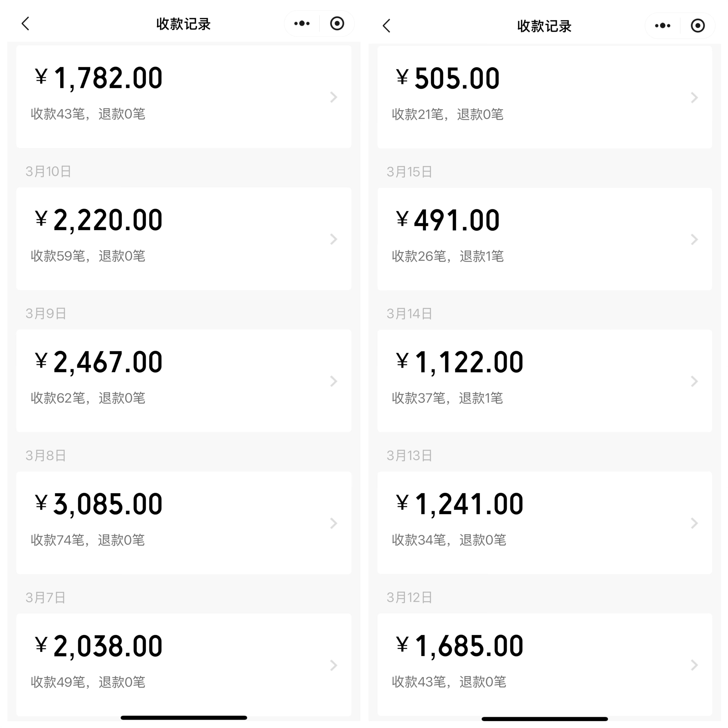Expand the ¥3,085.00 record chevron

[333, 523]
